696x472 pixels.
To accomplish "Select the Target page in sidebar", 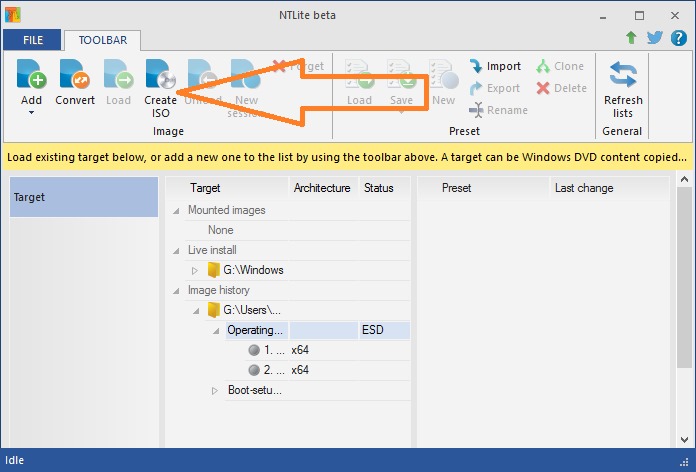I will click(84, 197).
